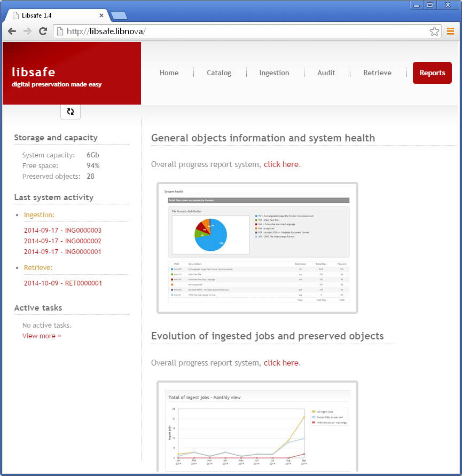This screenshot has height=476, width=462.
Task: Bookmark this page with the star icon
Action: [x=434, y=31]
